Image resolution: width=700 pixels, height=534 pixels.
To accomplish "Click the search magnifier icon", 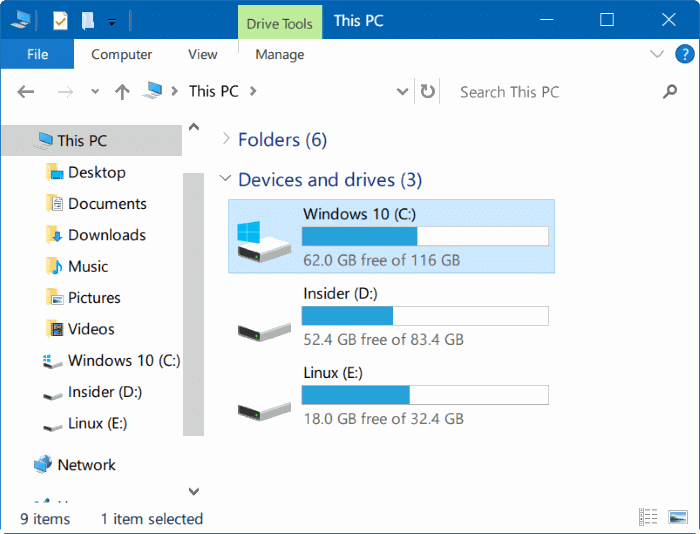I will coord(670,92).
